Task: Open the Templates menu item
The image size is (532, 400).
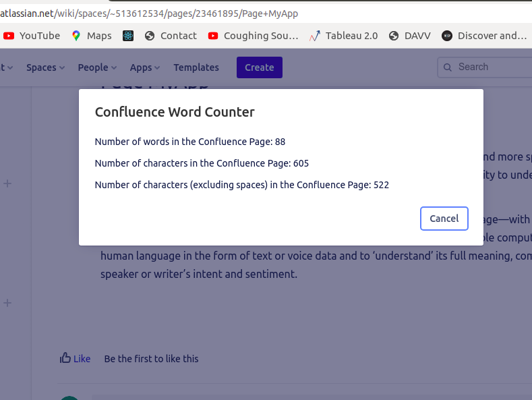Action: [x=196, y=67]
